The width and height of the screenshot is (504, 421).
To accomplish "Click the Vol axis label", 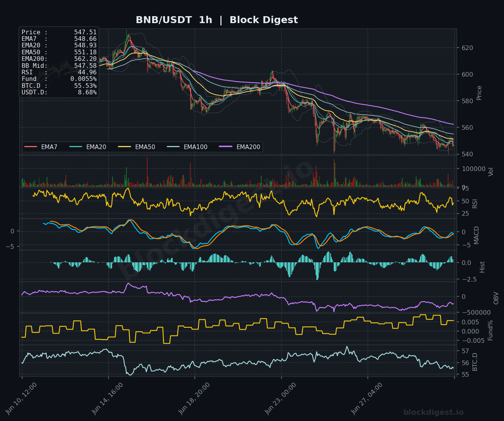I will pos(491,172).
